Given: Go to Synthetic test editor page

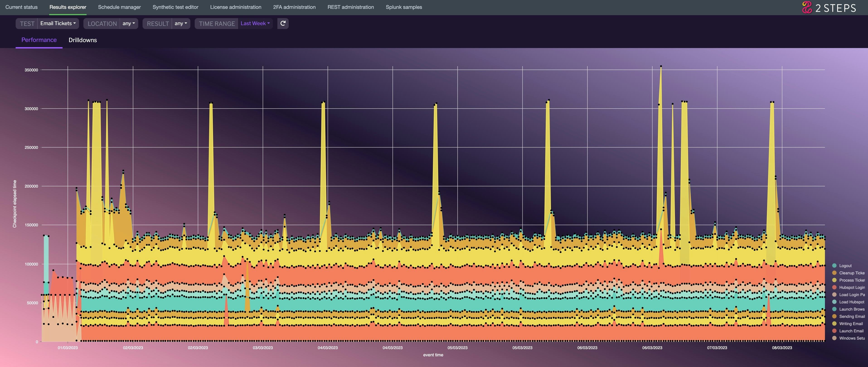Looking at the screenshot, I should (175, 7).
